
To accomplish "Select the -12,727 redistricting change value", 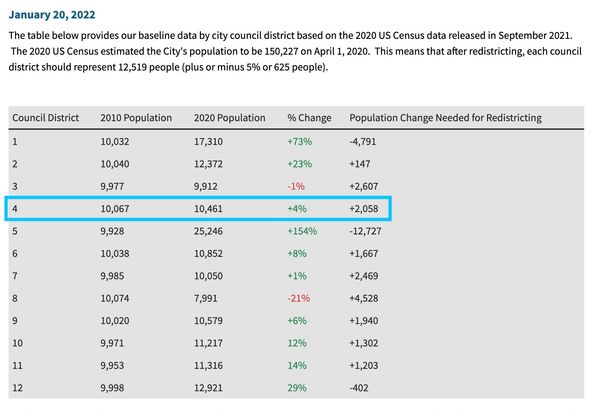I will click(x=369, y=231).
